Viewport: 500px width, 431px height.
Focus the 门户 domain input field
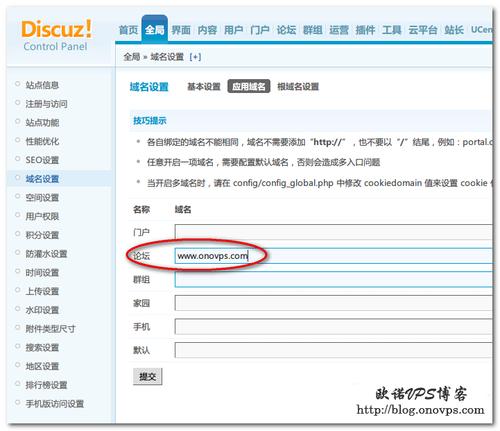[333, 232]
